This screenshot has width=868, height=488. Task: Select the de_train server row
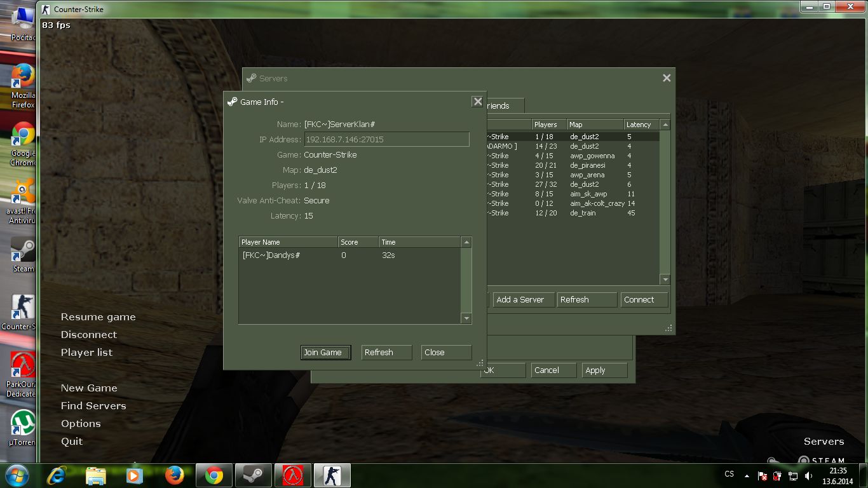(x=573, y=213)
